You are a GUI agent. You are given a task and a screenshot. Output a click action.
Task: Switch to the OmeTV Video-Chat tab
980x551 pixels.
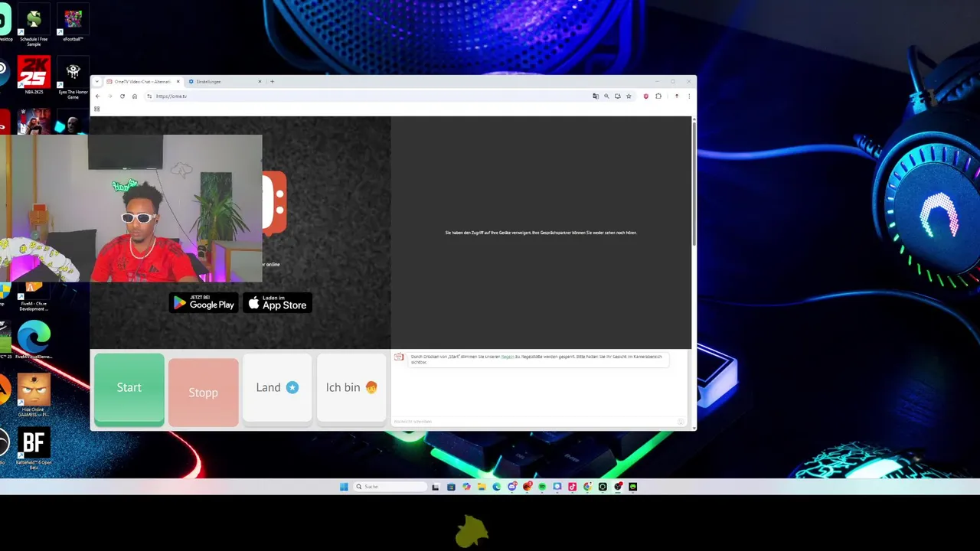[142, 81]
